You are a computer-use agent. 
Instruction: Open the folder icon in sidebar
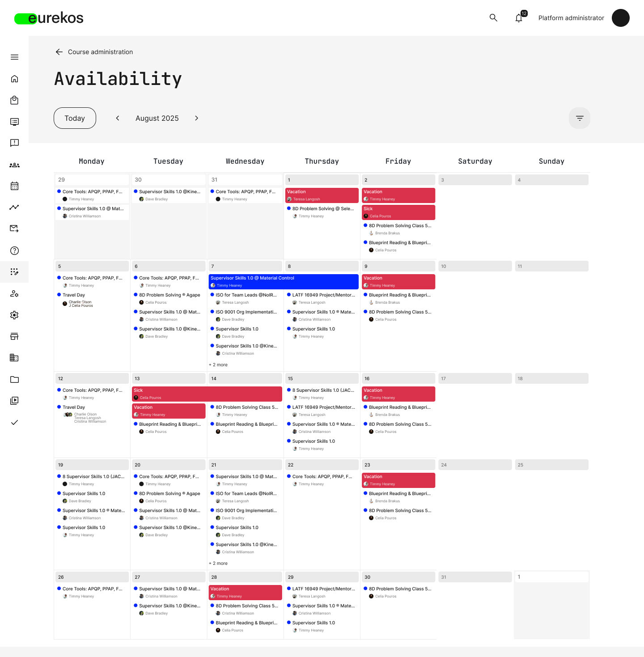pyautogui.click(x=14, y=379)
